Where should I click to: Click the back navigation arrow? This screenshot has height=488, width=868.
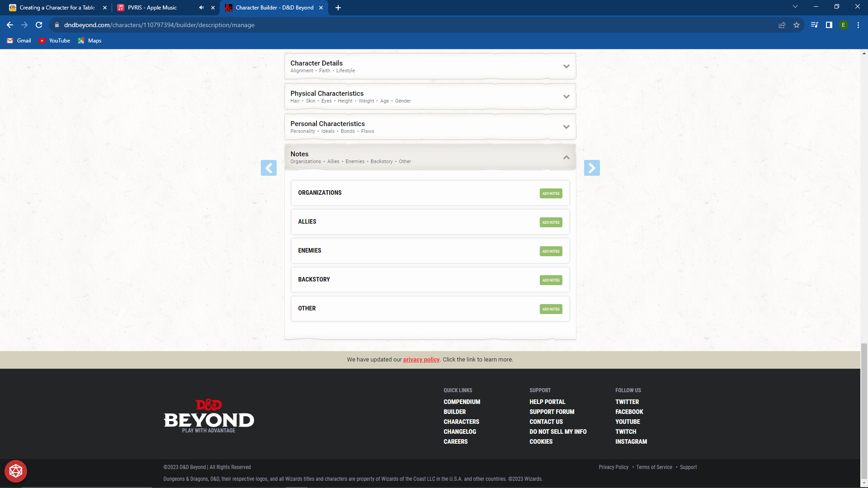click(x=10, y=25)
